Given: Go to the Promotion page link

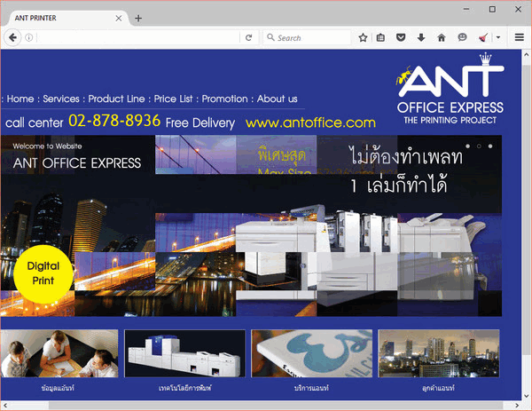Looking at the screenshot, I should click(225, 99).
